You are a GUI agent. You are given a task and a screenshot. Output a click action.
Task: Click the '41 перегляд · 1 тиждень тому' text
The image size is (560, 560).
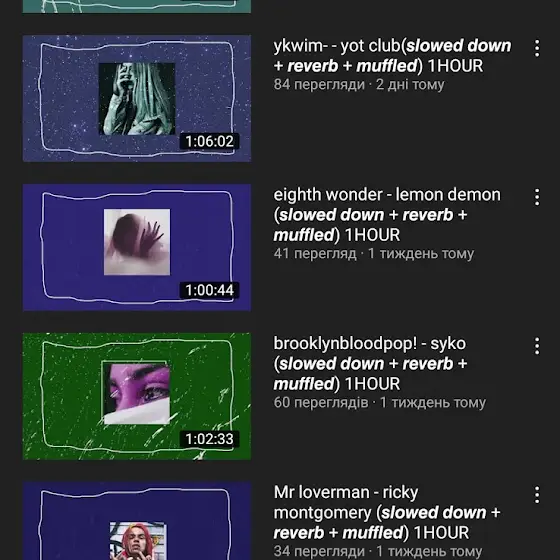pyautogui.click(x=374, y=254)
